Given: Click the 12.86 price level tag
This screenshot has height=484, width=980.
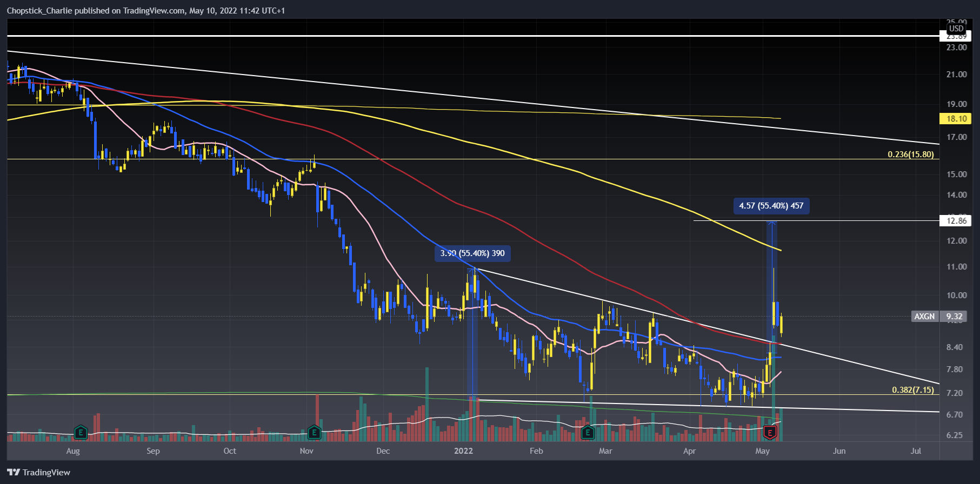Looking at the screenshot, I should [955, 220].
